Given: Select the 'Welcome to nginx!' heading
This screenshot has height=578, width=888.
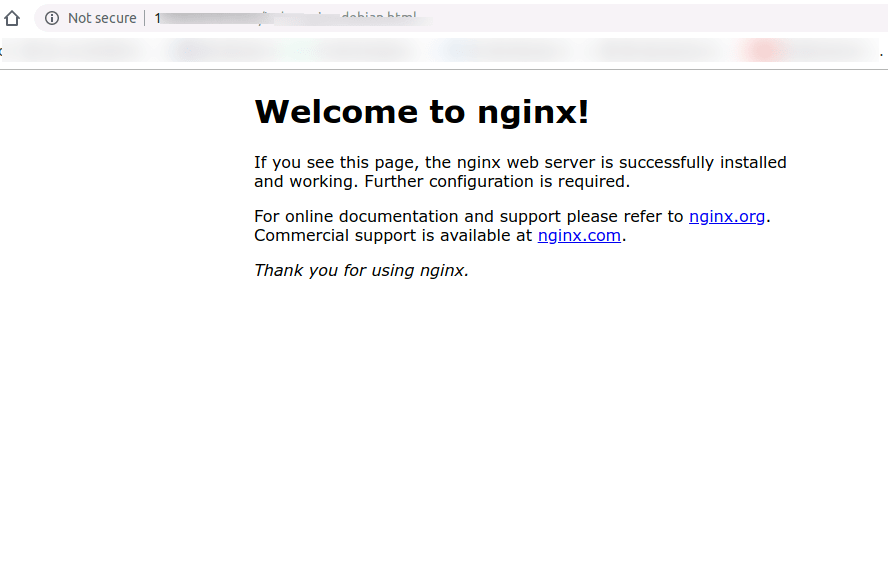Looking at the screenshot, I should click(x=421, y=112).
